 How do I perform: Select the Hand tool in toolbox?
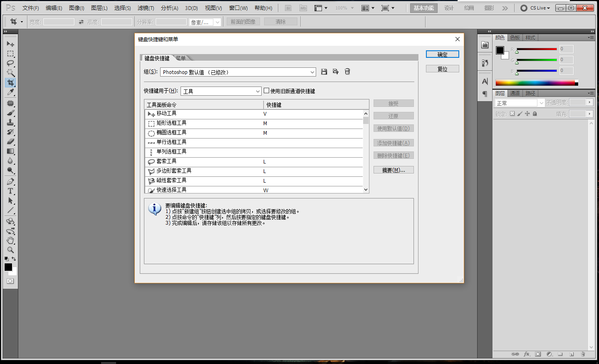[x=10, y=240]
